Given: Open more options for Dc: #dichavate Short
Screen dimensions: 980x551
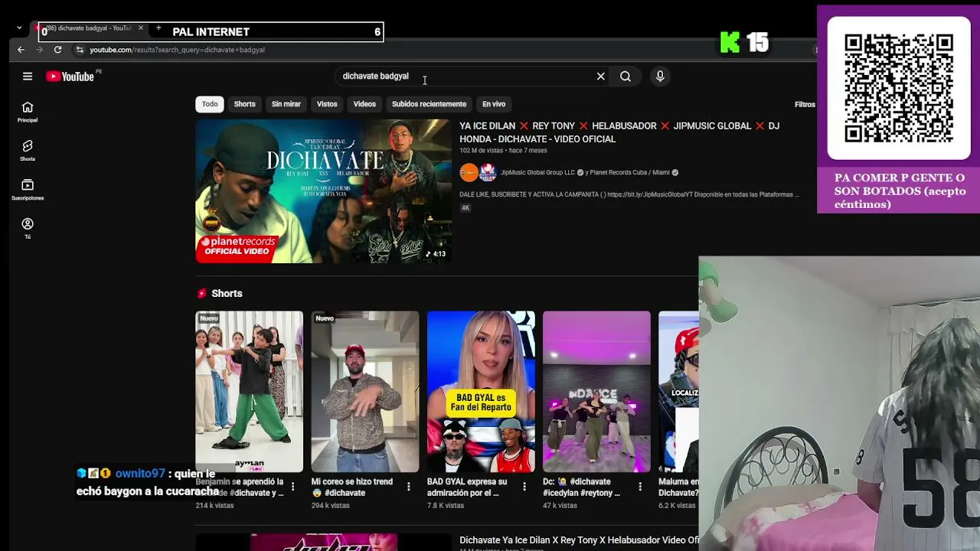Looking at the screenshot, I should [640, 487].
